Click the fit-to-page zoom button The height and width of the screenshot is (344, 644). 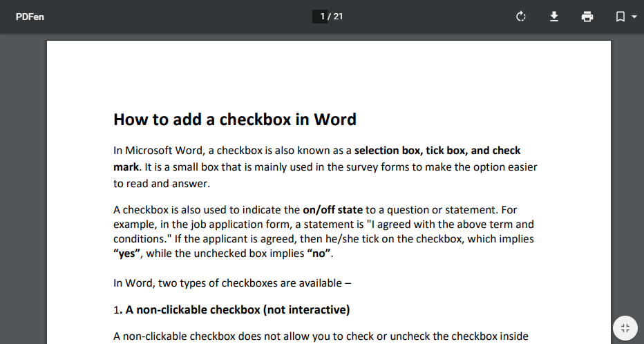[625, 328]
